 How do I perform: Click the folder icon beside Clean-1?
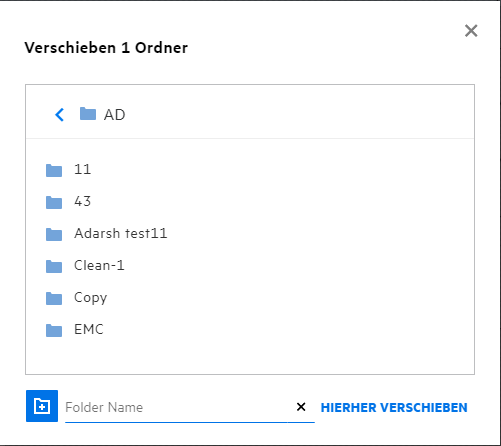click(x=54, y=266)
